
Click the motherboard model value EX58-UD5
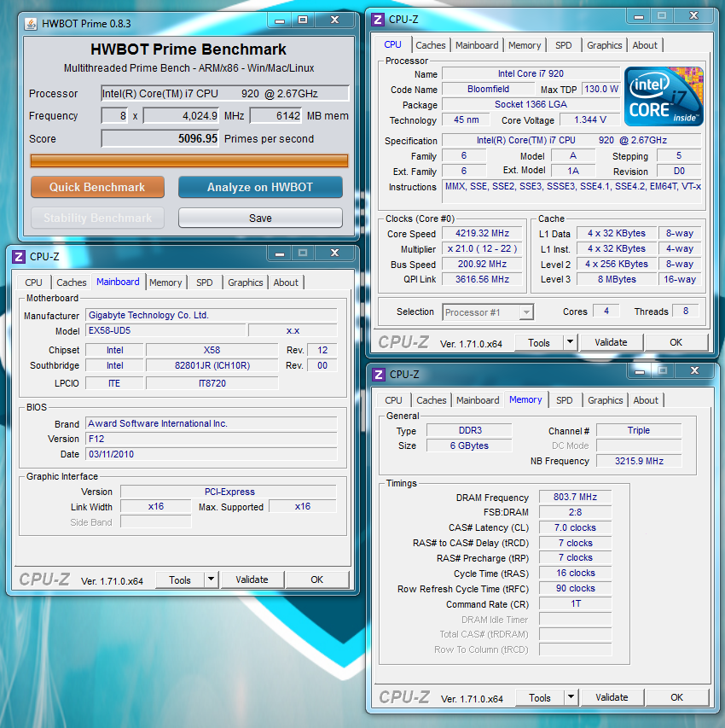[165, 330]
